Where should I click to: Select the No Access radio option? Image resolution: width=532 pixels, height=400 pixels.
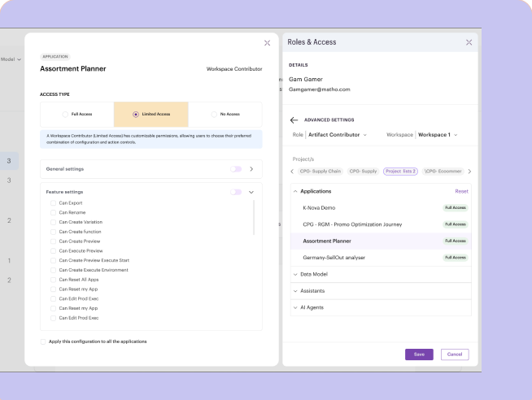click(214, 115)
